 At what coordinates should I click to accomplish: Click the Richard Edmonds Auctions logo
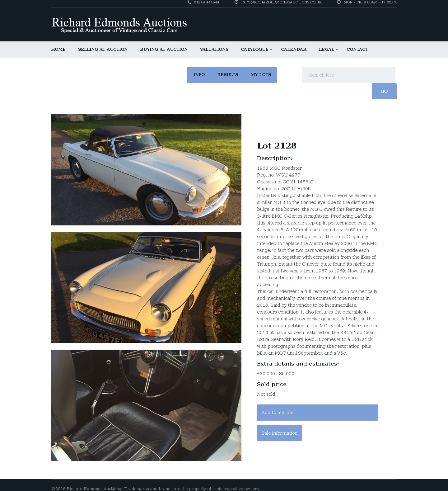point(119,25)
